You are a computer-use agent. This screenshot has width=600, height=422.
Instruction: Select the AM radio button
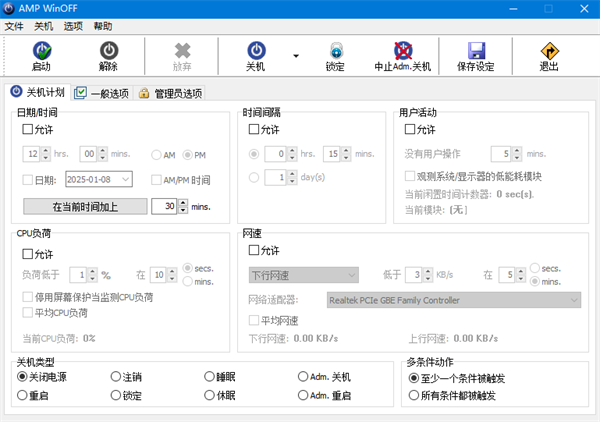(156, 155)
